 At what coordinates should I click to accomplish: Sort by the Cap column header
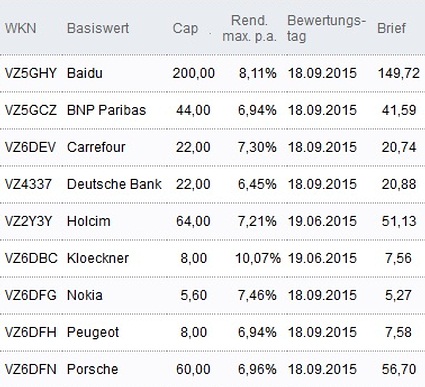(x=185, y=29)
